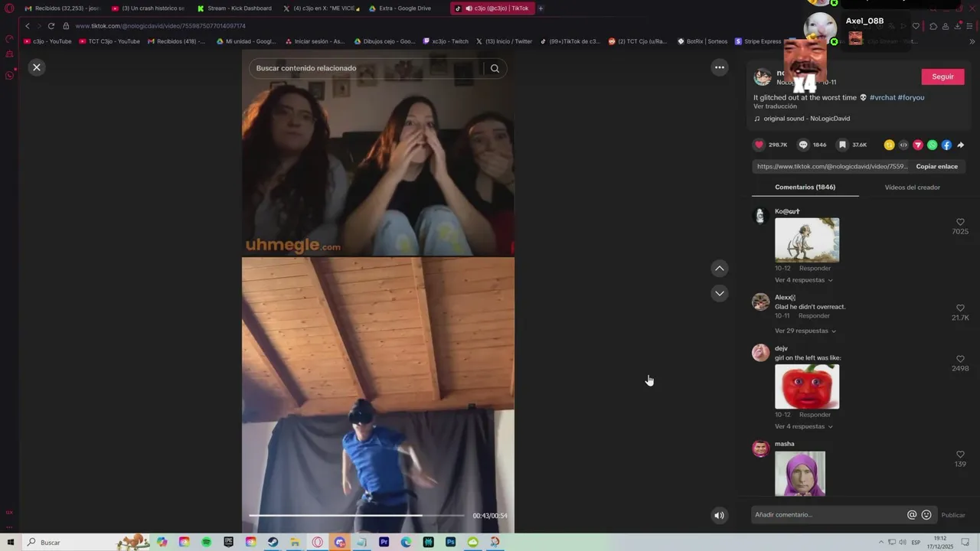Viewport: 980px width, 551px height.
Task: Click the Buscar contenido relacionado search field
Action: pos(367,68)
